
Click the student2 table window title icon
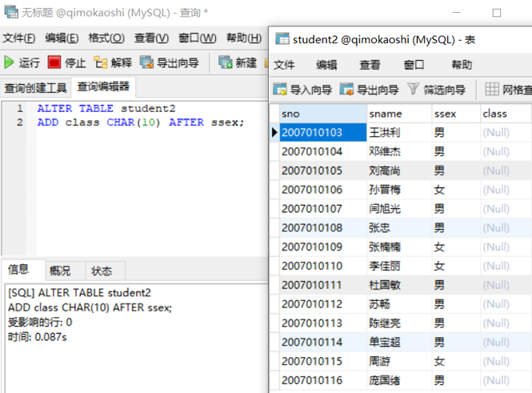pos(282,39)
